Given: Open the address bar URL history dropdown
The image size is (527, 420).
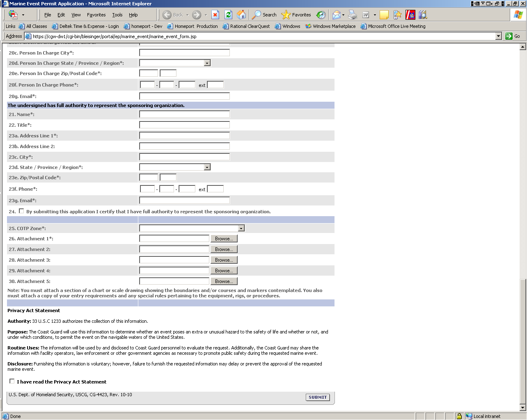Looking at the screenshot, I should [498, 36].
